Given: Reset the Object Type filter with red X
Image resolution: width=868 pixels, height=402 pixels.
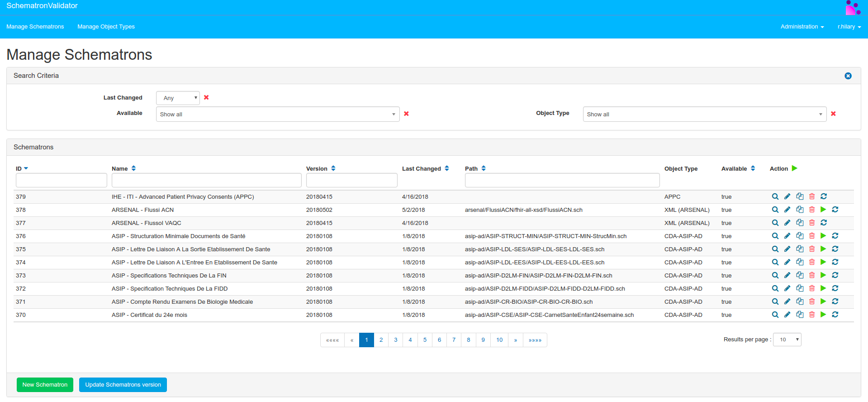Looking at the screenshot, I should coord(833,114).
